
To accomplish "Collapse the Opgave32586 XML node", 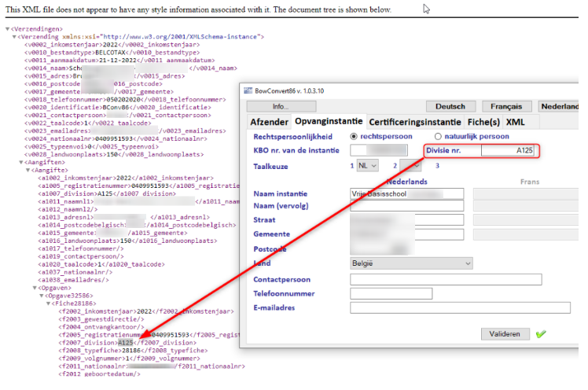I will (x=41, y=296).
